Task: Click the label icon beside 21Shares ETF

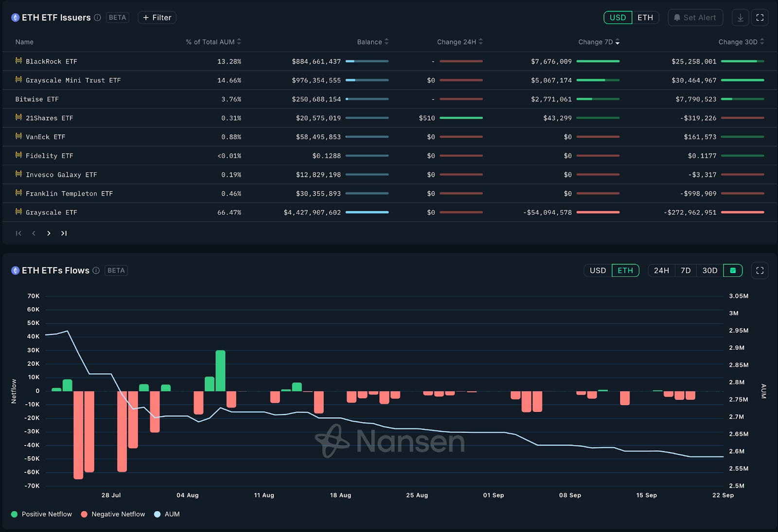Action: 18,118
